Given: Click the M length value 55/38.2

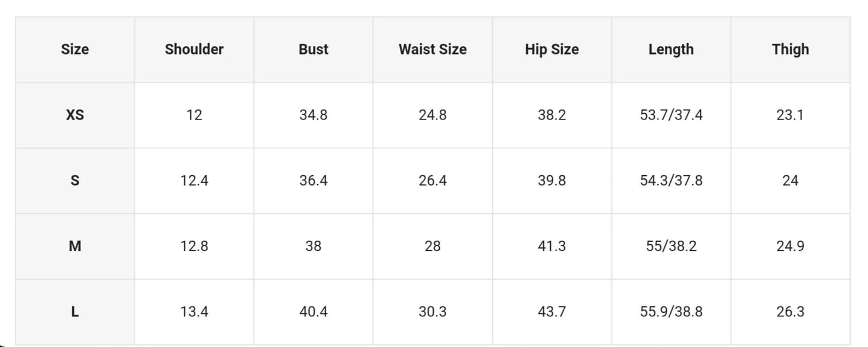Looking at the screenshot, I should (x=671, y=246).
